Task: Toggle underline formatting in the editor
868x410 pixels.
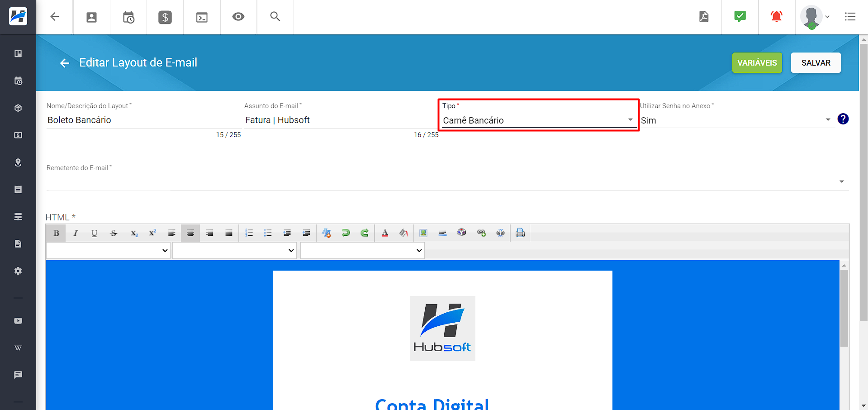Action: 94,233
